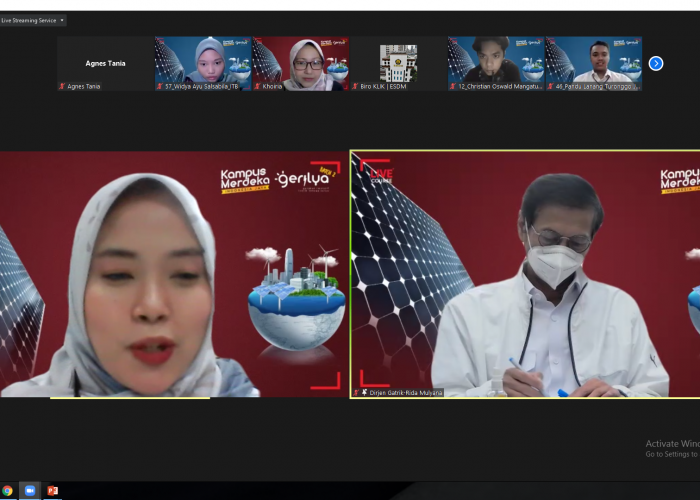Click muted mic icon on 57_Widya Ayu Salsabila

pos(160,86)
